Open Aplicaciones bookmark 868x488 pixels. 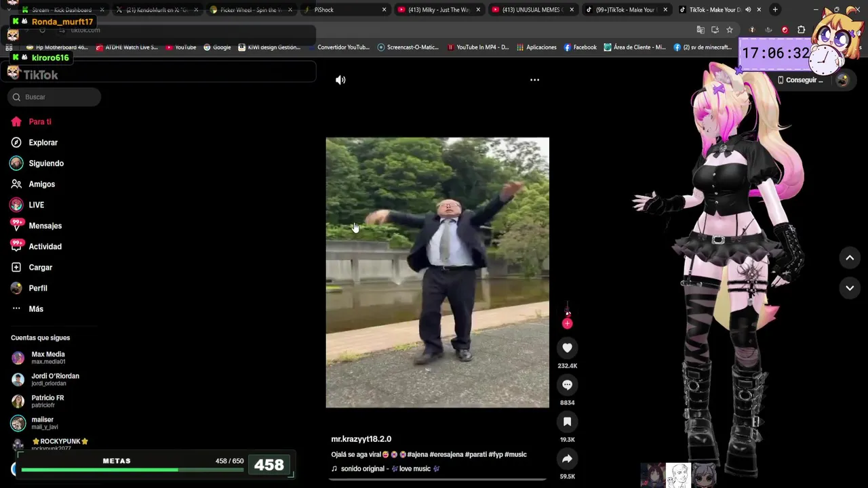[x=536, y=47]
